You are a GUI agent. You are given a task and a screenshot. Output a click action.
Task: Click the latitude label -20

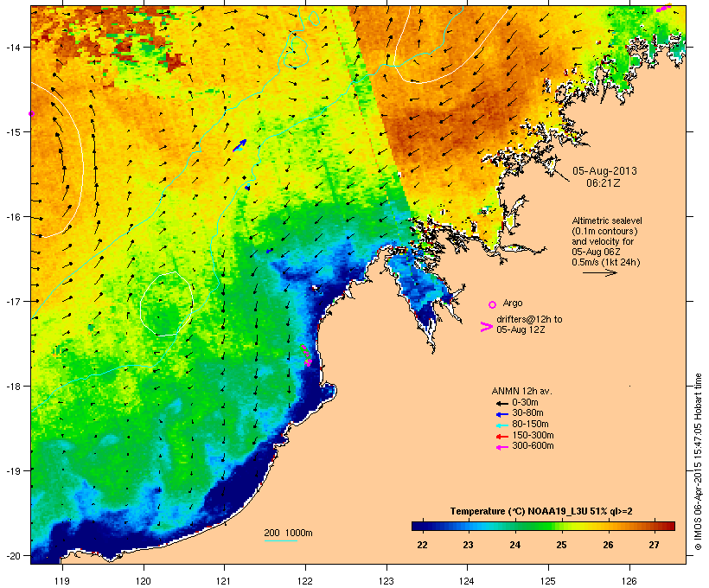12,555
